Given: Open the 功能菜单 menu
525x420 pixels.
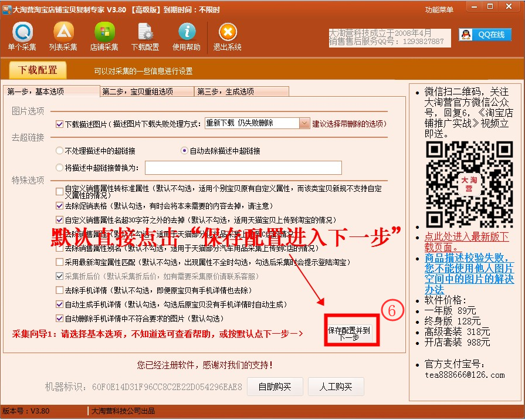Looking at the screenshot, I should coord(439,10).
